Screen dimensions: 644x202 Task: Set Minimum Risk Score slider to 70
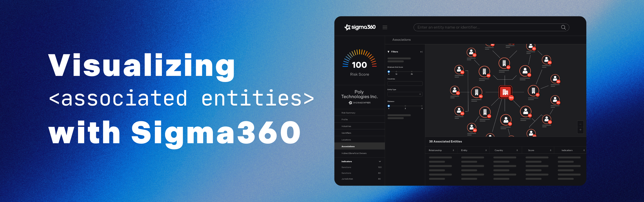pos(411,71)
